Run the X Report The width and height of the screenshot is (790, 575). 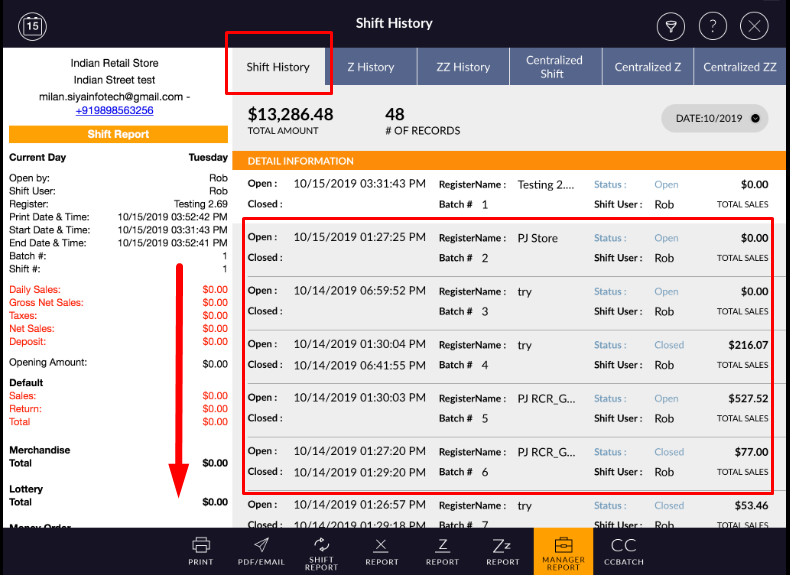click(x=381, y=551)
